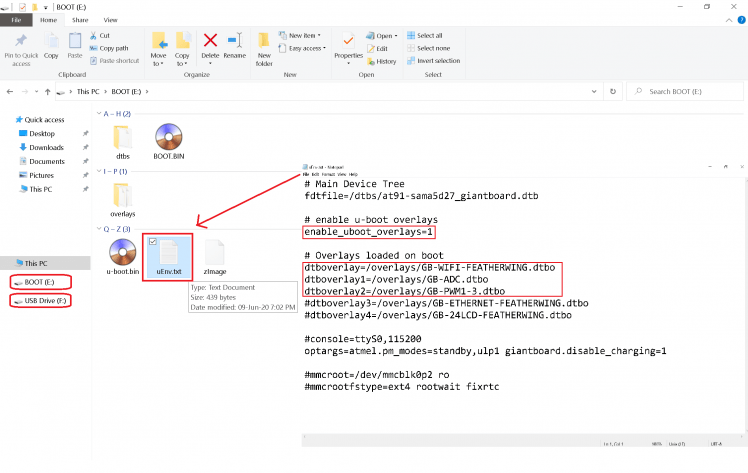Click Paste shortcut in ribbon
The width and height of the screenshot is (748, 473).
pyautogui.click(x=114, y=61)
